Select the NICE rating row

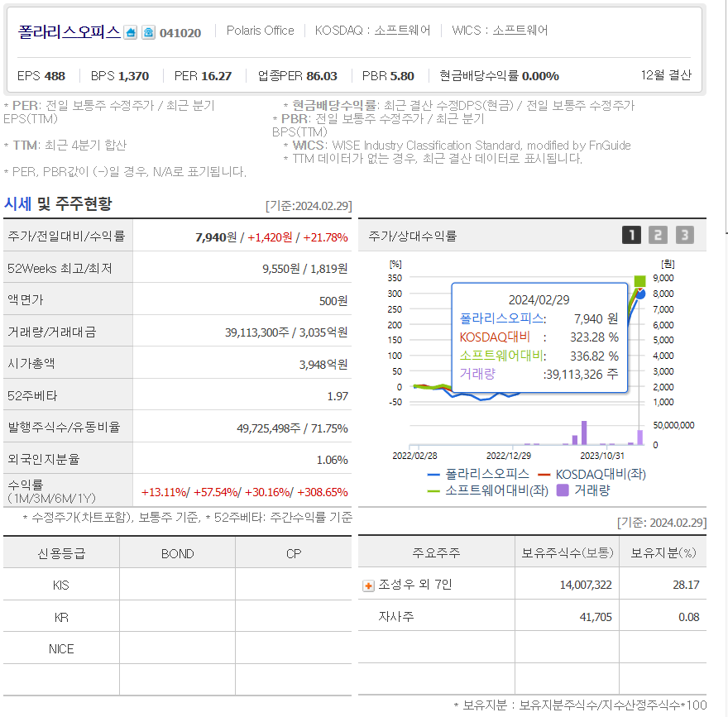pos(177,649)
